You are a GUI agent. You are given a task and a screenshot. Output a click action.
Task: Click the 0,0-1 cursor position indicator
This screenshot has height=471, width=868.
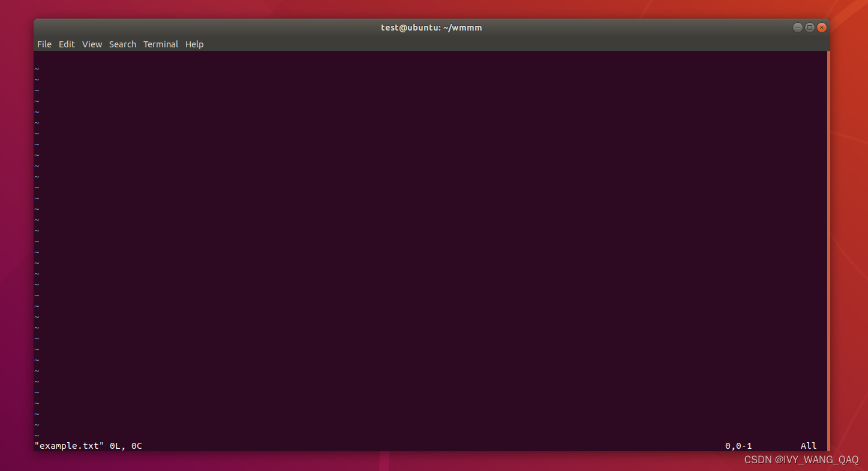(x=737, y=445)
